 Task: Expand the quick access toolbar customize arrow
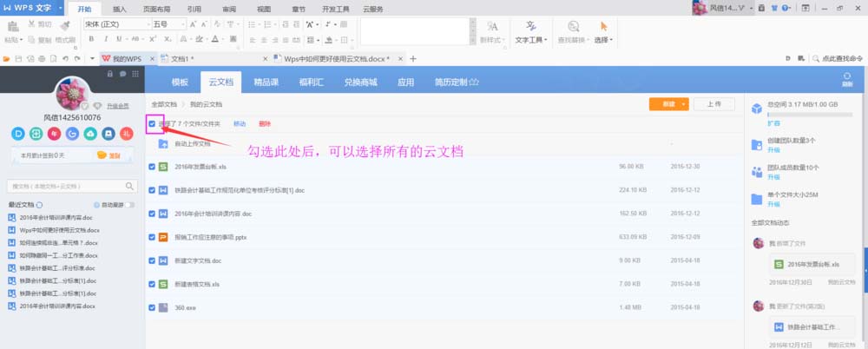tap(92, 59)
